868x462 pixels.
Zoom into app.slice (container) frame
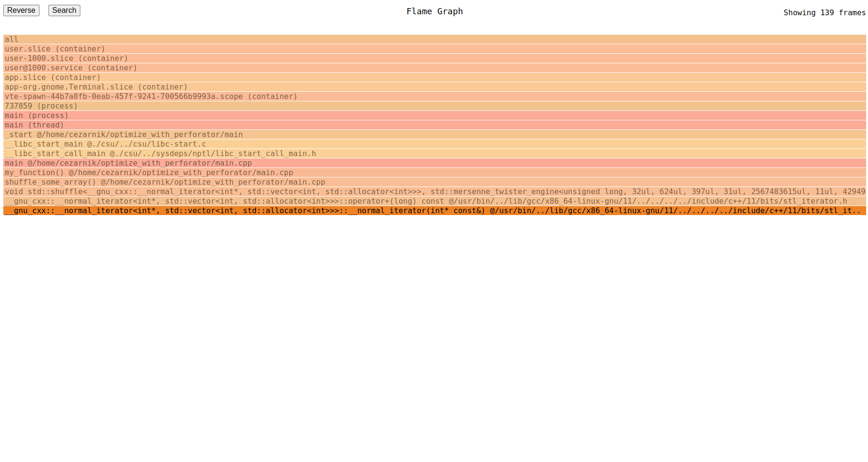point(434,78)
